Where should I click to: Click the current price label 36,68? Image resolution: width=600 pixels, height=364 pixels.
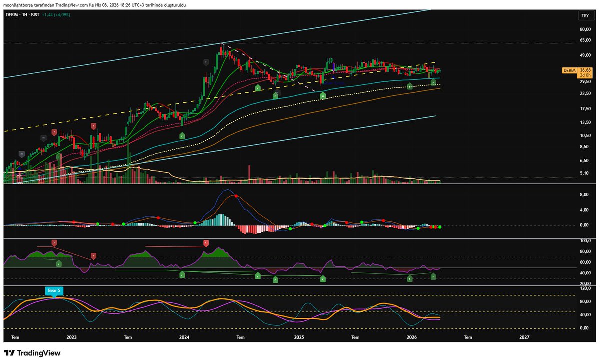585,71
